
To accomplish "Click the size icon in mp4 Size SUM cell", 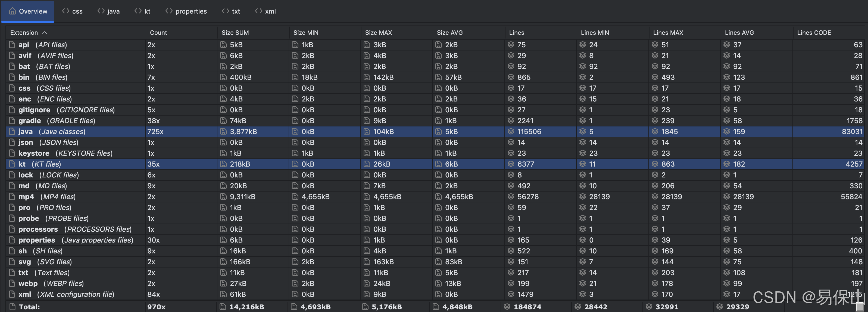I will click(223, 196).
